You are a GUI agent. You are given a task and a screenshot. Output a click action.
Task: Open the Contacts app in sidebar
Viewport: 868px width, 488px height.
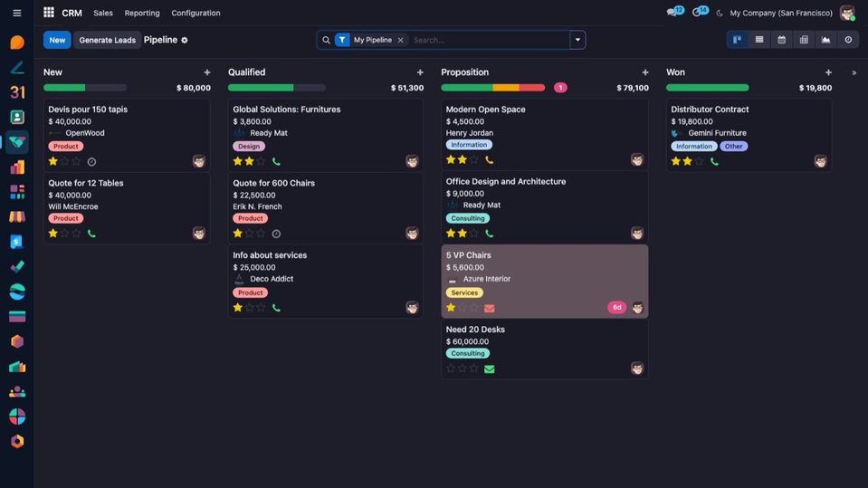17,117
